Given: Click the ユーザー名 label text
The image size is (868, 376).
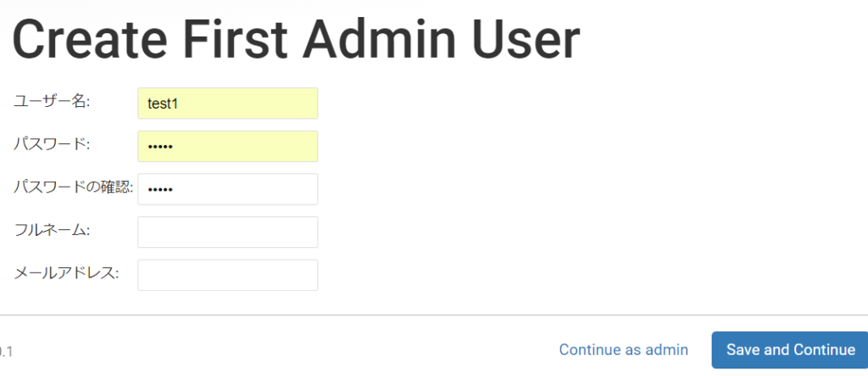Looking at the screenshot, I should point(52,102).
